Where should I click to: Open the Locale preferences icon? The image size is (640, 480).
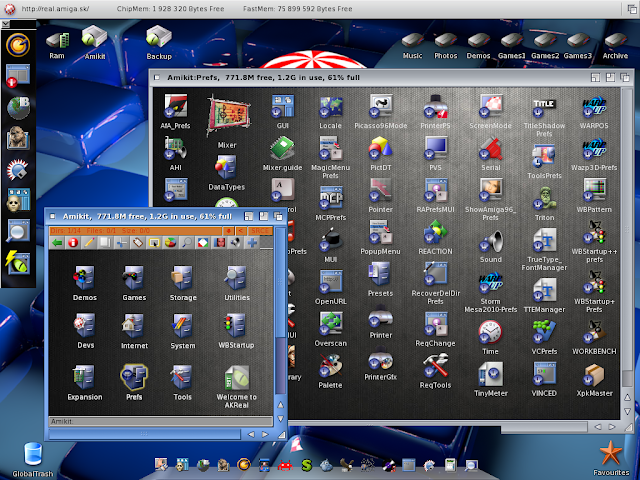point(330,106)
